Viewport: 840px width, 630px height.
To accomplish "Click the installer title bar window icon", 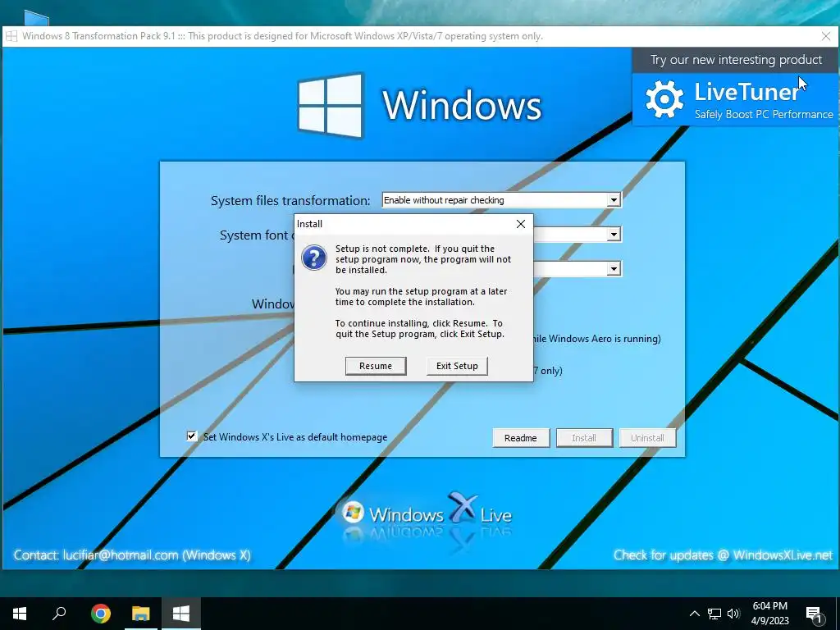I will (x=11, y=36).
